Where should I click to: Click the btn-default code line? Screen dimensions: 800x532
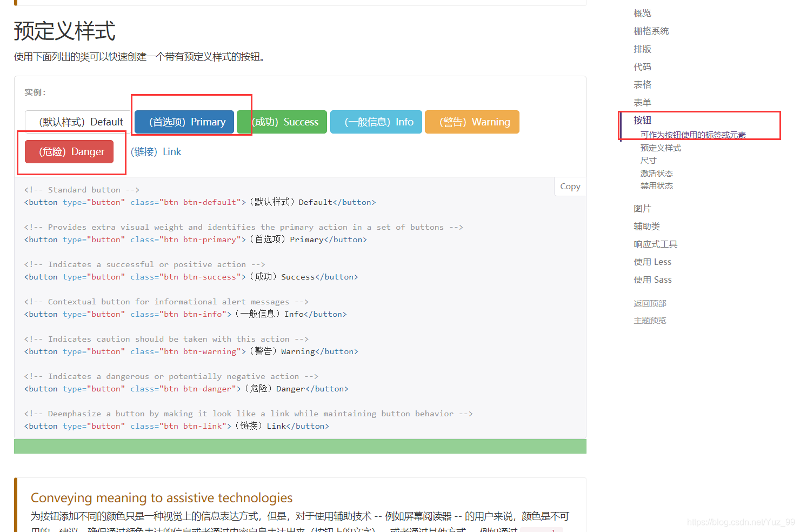[200, 202]
